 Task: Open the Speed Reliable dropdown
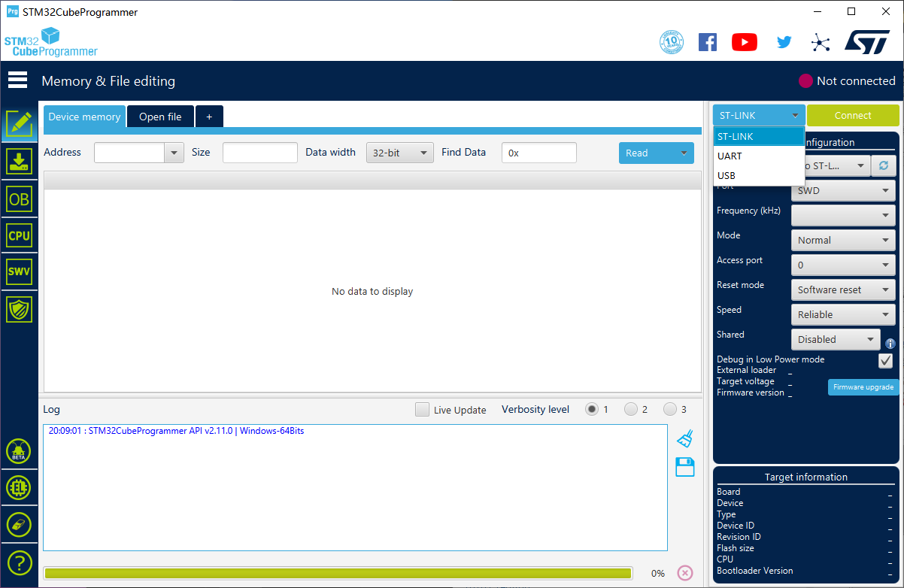pos(843,314)
